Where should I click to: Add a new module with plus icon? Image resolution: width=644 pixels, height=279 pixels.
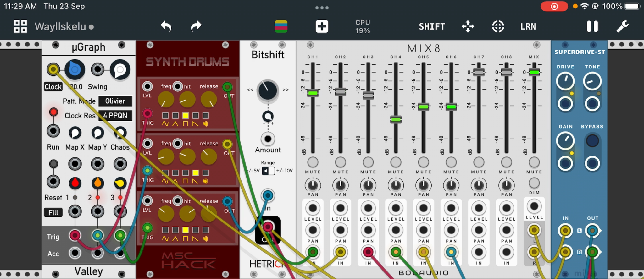coord(322,26)
